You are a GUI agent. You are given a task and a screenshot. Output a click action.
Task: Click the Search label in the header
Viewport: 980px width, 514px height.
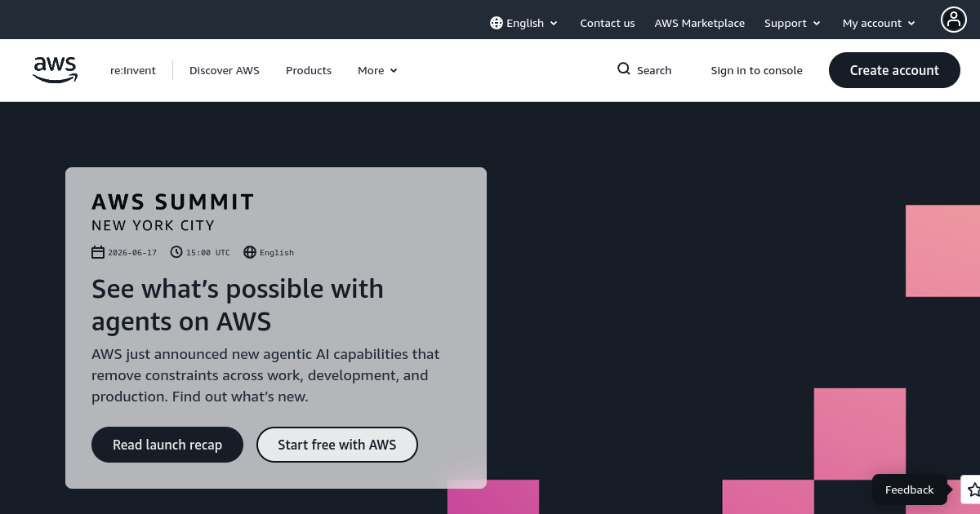654,70
